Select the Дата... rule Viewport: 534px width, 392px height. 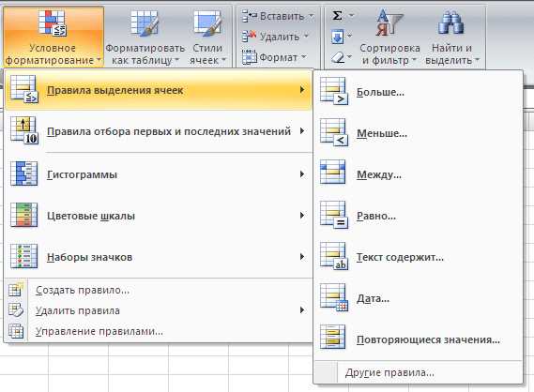point(419,298)
